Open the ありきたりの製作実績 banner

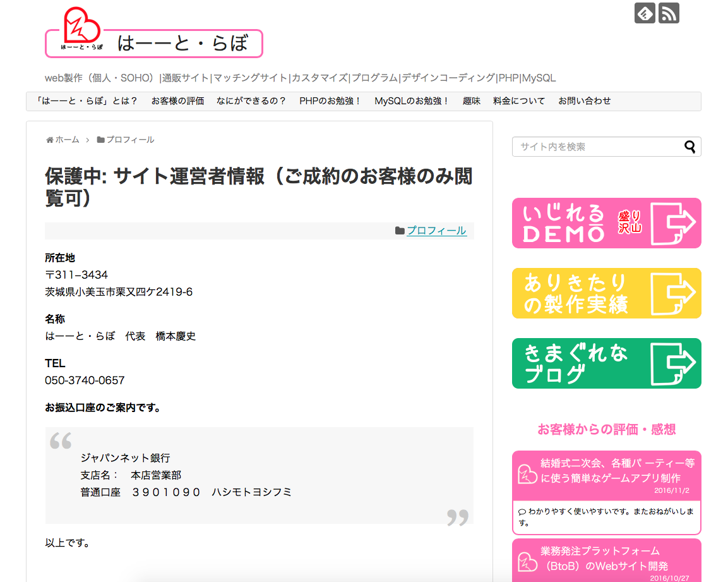tap(606, 293)
